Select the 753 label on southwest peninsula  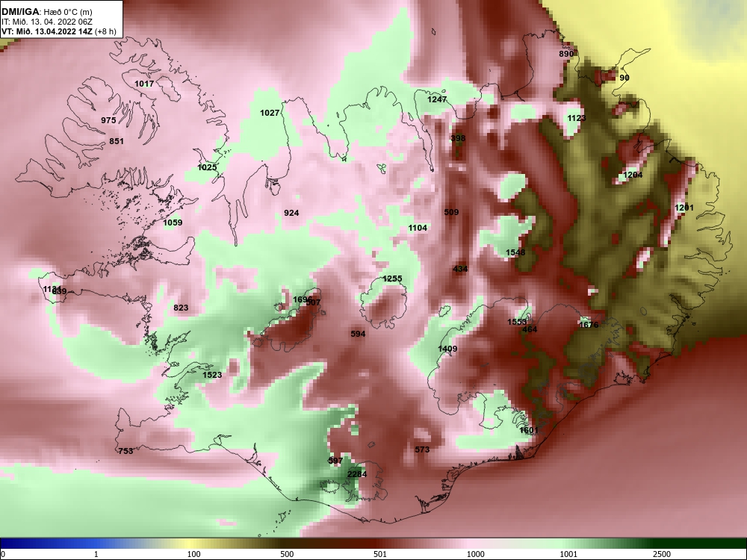click(x=125, y=451)
